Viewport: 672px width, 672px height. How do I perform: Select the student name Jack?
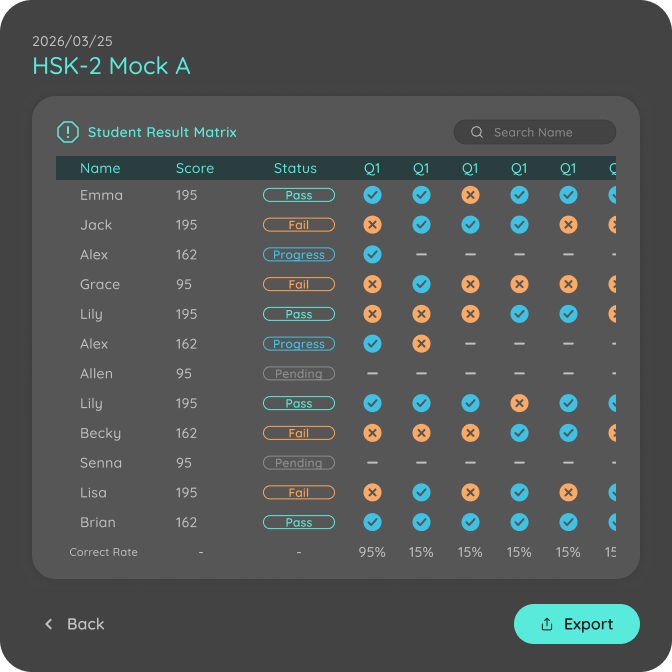point(96,225)
